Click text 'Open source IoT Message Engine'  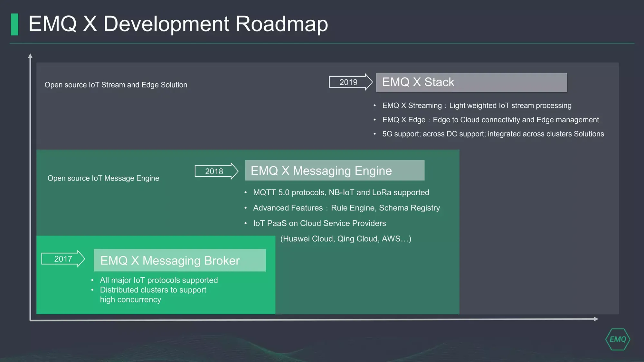pos(103,178)
